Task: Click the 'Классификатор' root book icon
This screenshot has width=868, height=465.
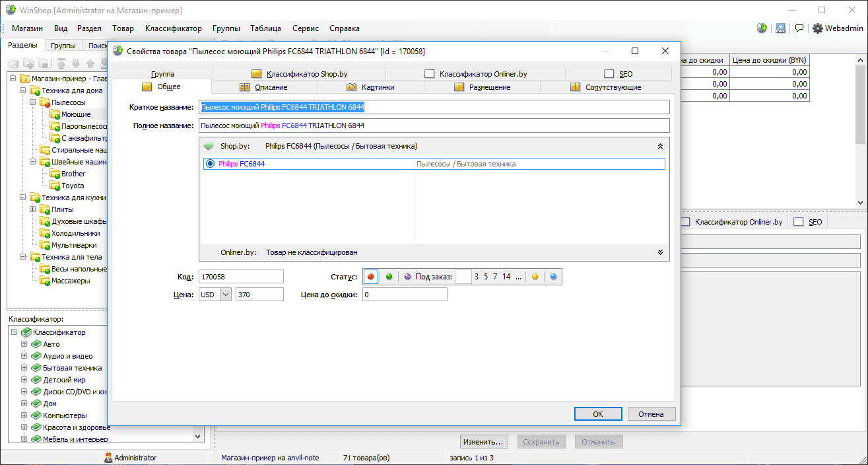Action: 26,332
